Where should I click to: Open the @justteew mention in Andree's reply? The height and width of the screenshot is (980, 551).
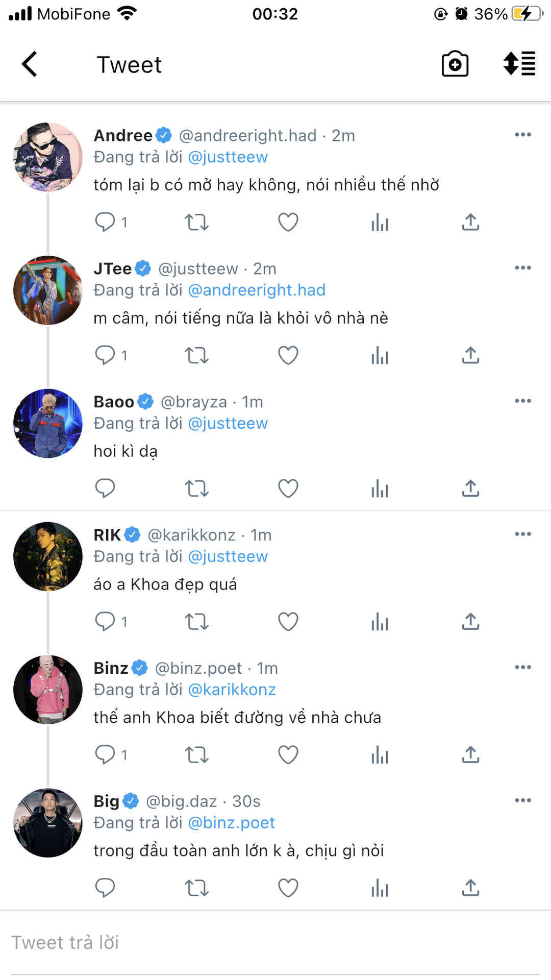click(228, 157)
